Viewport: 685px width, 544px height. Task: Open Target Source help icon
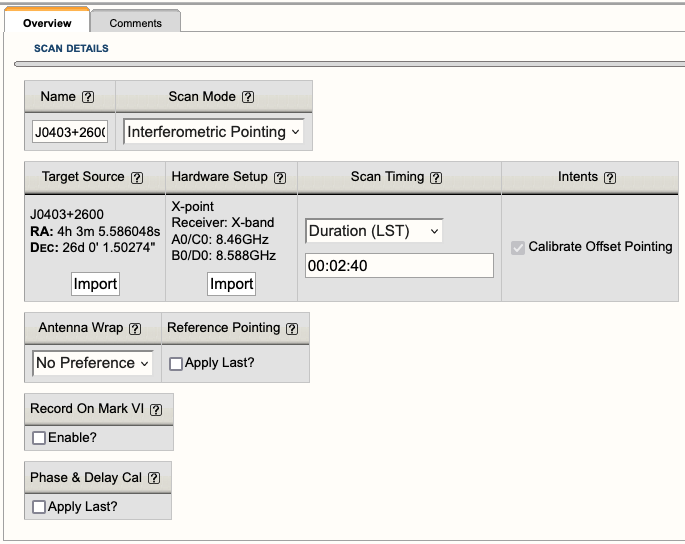137,177
